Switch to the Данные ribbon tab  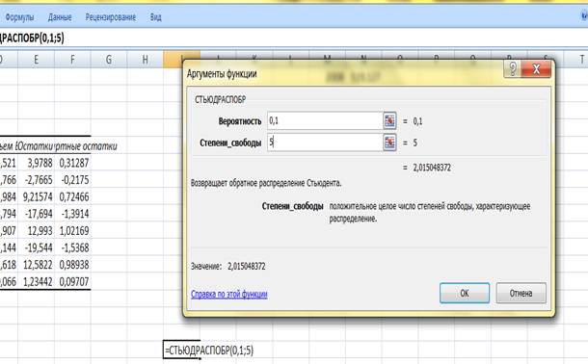[60, 17]
